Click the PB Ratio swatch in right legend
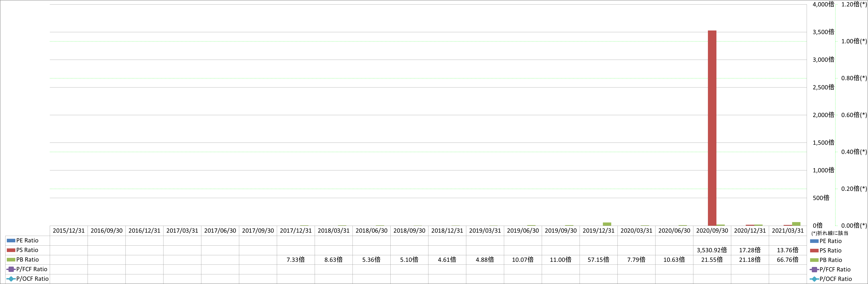 pyautogui.click(x=814, y=260)
